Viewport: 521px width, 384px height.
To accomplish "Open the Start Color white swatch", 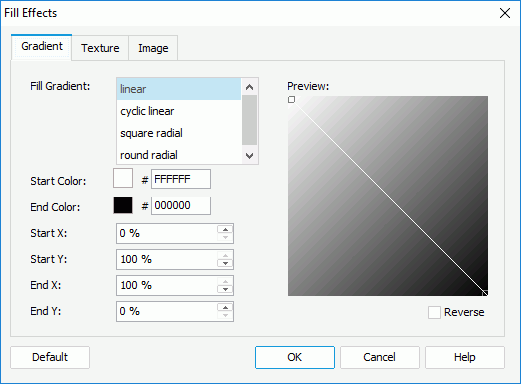I will coord(123,178).
